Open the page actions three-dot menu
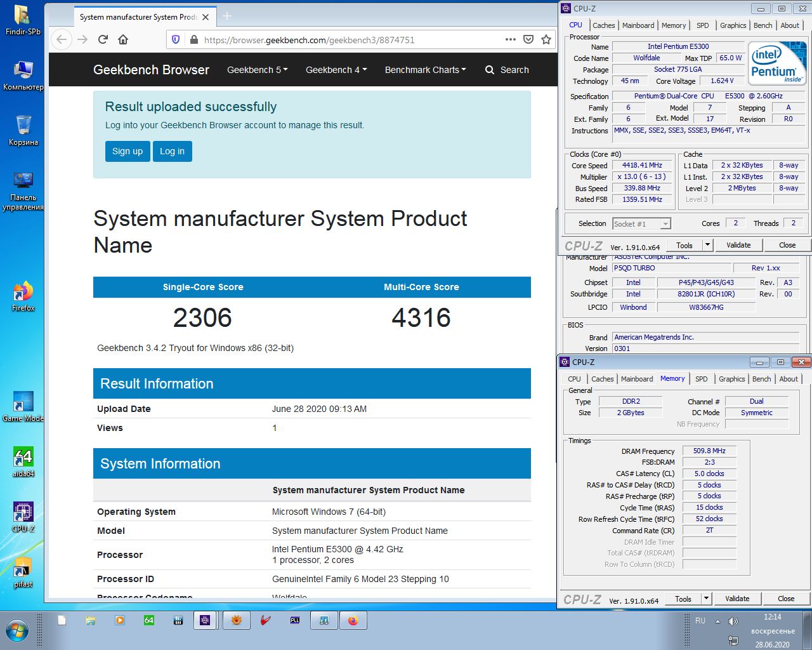The image size is (812, 650). click(511, 39)
